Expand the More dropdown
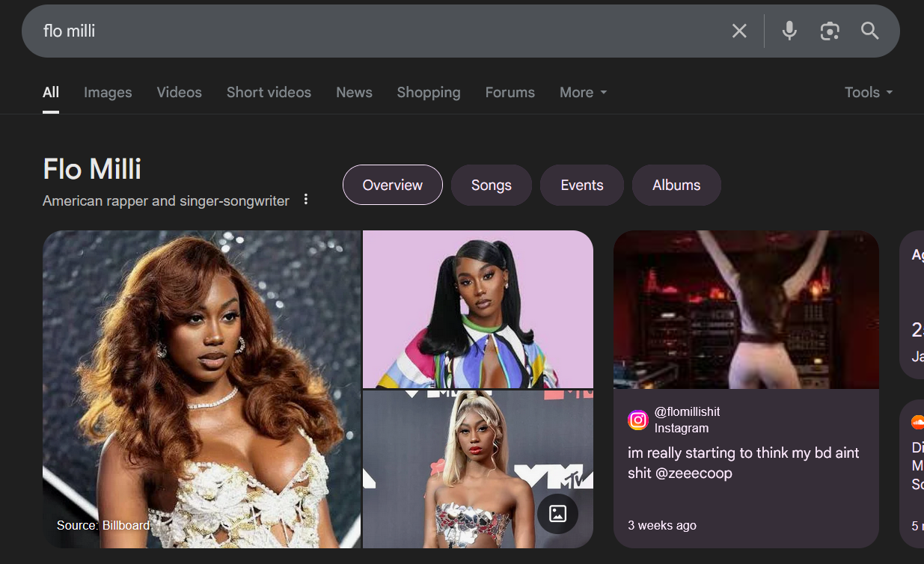 point(584,92)
